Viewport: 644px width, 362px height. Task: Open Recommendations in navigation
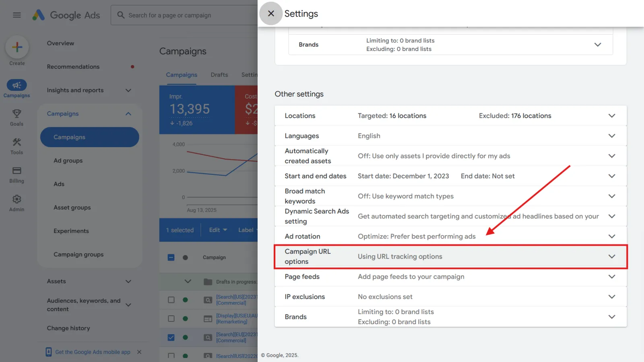click(x=73, y=67)
